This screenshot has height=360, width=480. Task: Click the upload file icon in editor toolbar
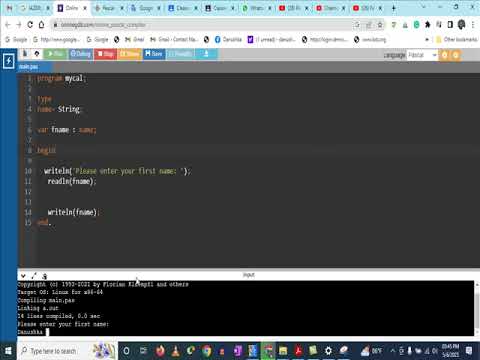click(x=37, y=54)
